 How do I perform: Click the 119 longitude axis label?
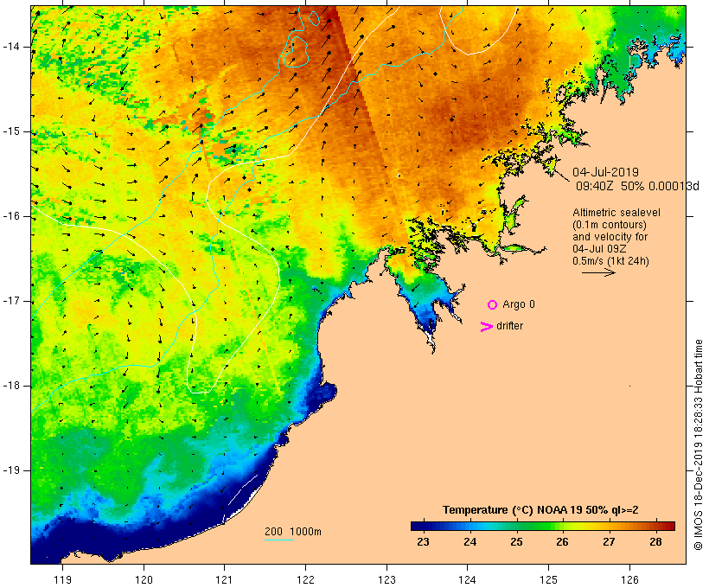62,579
